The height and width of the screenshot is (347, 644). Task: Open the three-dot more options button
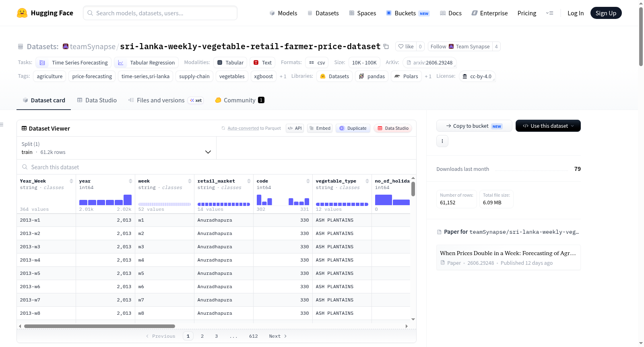pos(442,141)
